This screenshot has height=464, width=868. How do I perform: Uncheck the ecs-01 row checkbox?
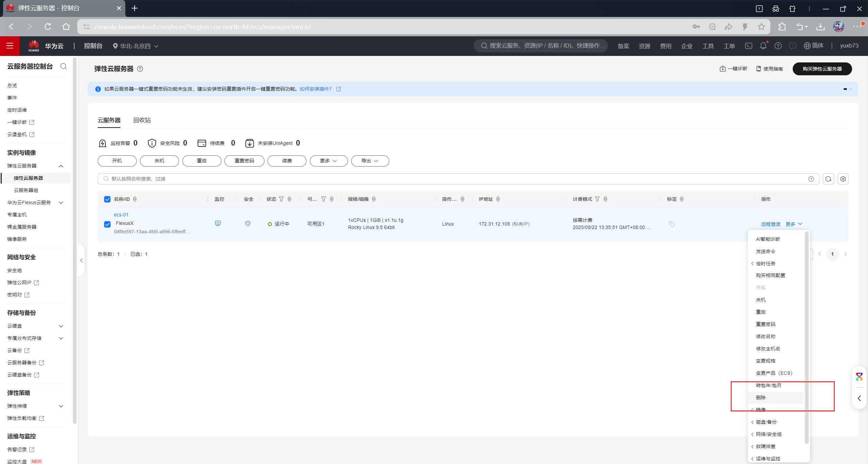(x=107, y=224)
